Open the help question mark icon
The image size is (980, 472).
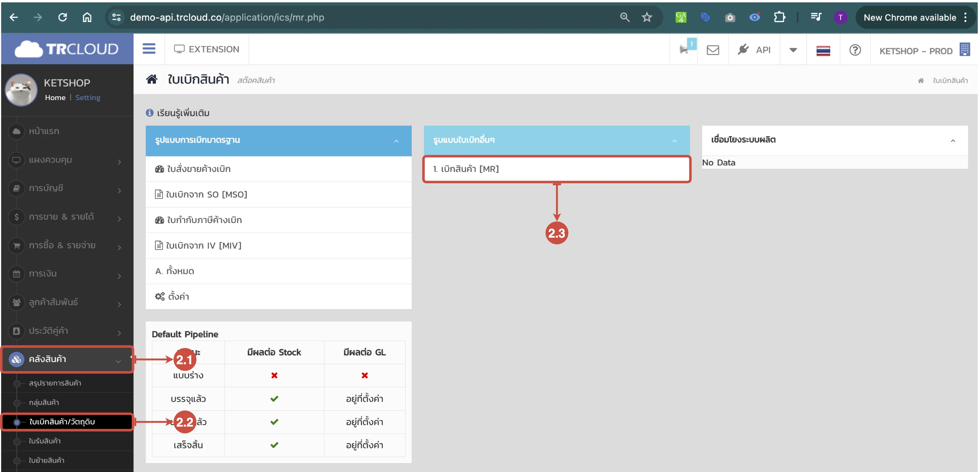[855, 50]
